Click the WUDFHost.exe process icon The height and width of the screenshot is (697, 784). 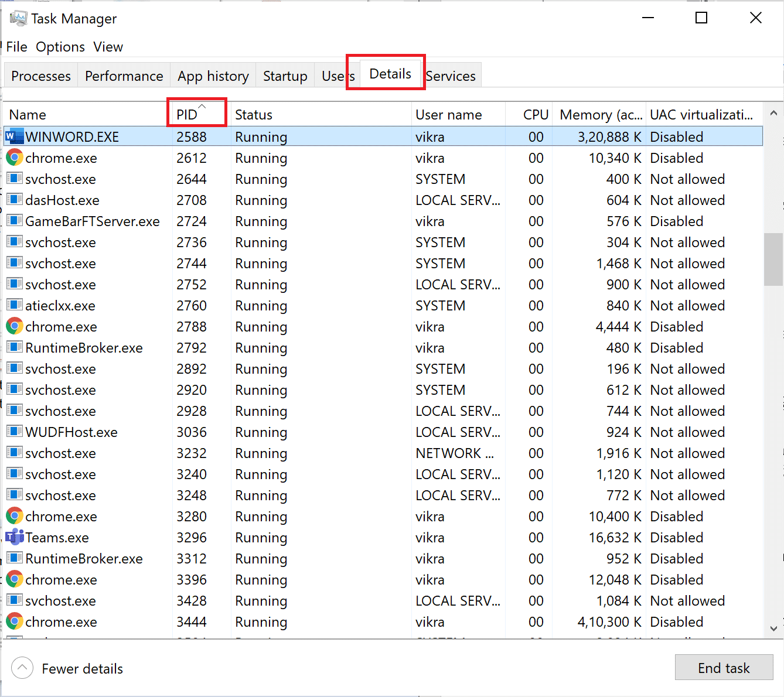pyautogui.click(x=13, y=432)
